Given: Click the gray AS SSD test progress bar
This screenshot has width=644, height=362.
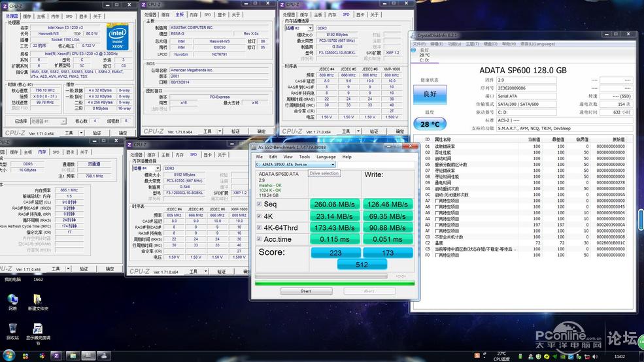Looking at the screenshot, I should pyautogui.click(x=321, y=276).
